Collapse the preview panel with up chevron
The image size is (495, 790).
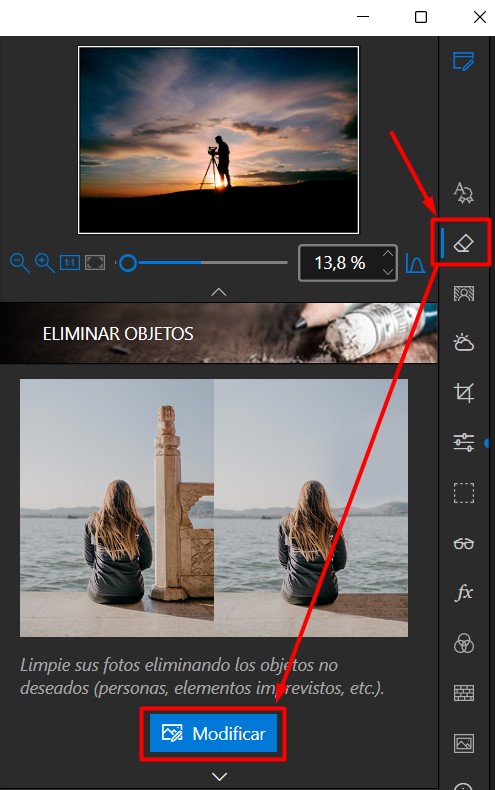(x=219, y=292)
